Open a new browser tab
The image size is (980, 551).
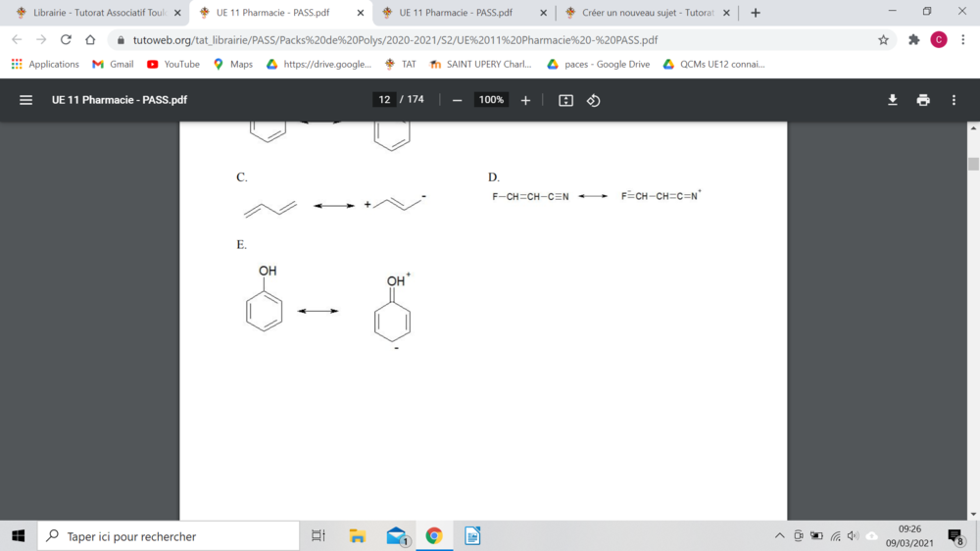pyautogui.click(x=755, y=13)
